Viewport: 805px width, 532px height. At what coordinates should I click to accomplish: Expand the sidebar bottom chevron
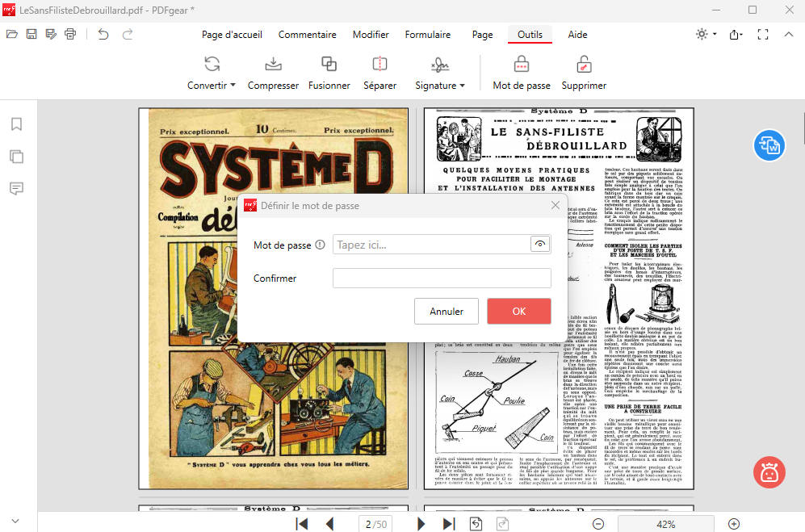pyautogui.click(x=15, y=521)
